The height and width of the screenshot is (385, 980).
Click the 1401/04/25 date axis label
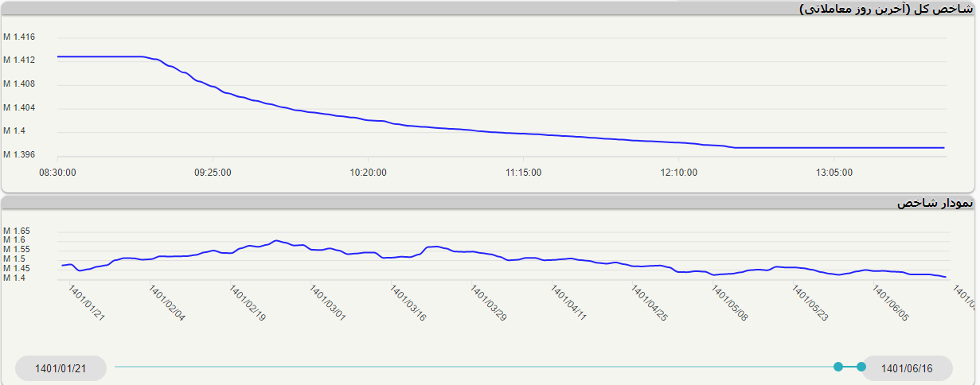pyautogui.click(x=650, y=304)
